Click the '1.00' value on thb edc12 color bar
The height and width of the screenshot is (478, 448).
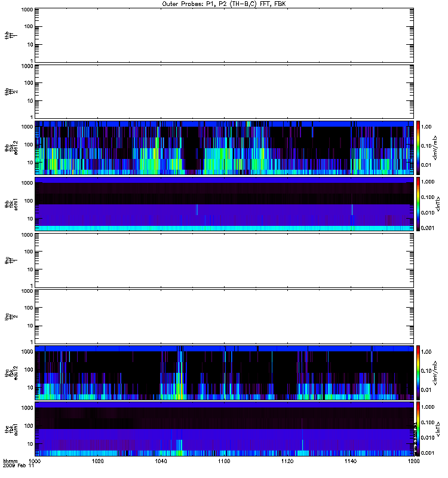(426, 127)
